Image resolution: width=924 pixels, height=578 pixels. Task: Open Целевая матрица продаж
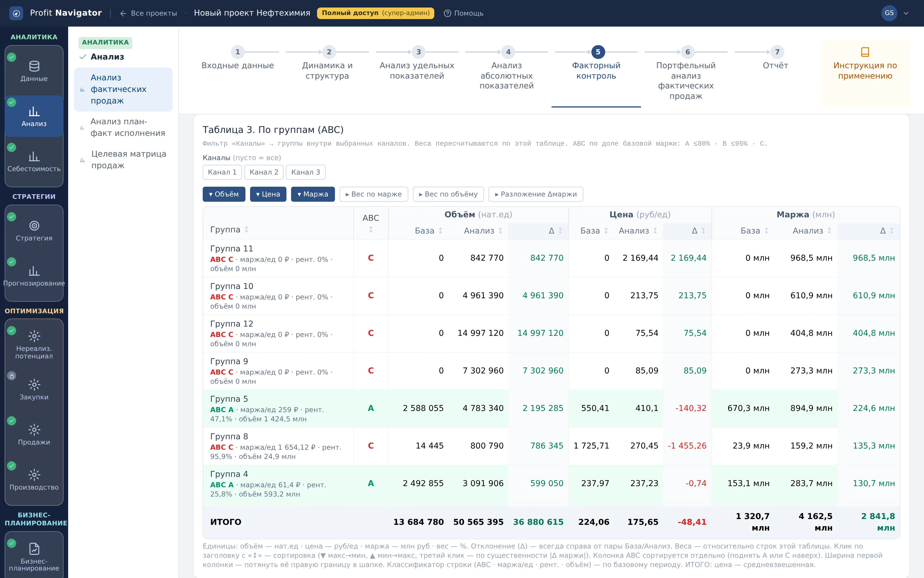click(123, 160)
